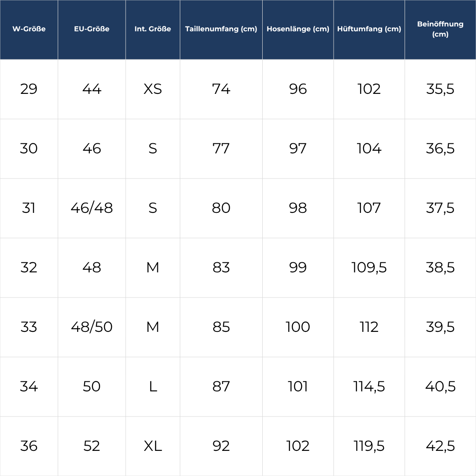The height and width of the screenshot is (476, 476).
Task: Select the 35,5 leg opening cell
Action: point(440,89)
